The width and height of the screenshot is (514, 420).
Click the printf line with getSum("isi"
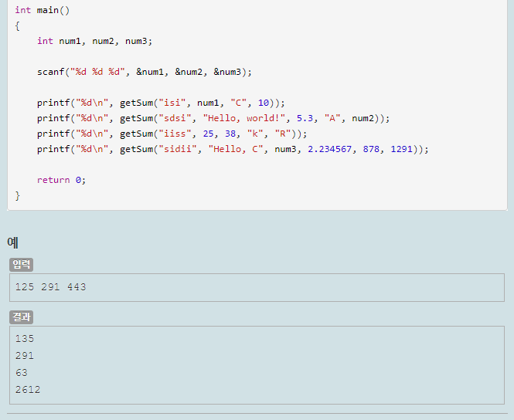(x=161, y=103)
